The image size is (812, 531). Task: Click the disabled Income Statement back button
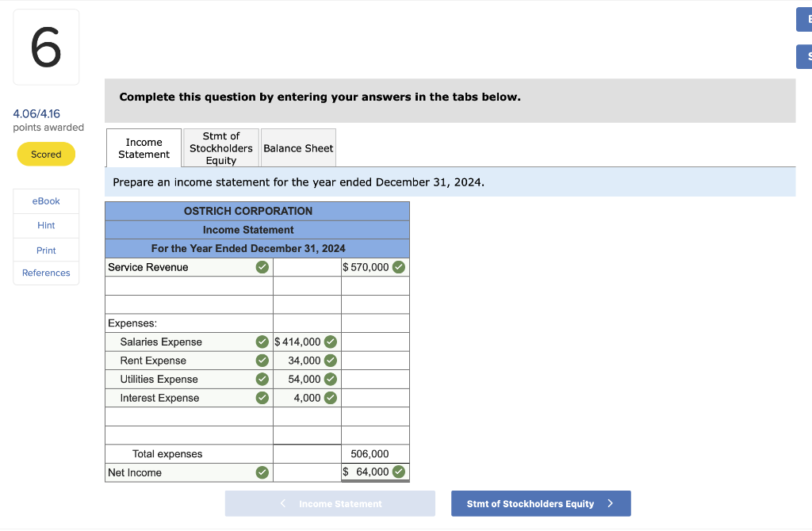[x=330, y=503]
